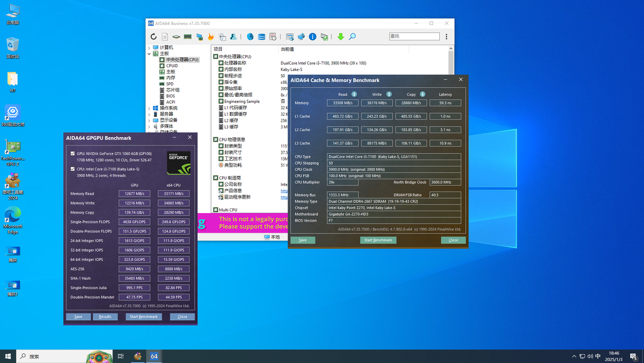Click the Read column info icon
The width and height of the screenshot is (644, 363).
pyautogui.click(x=354, y=94)
